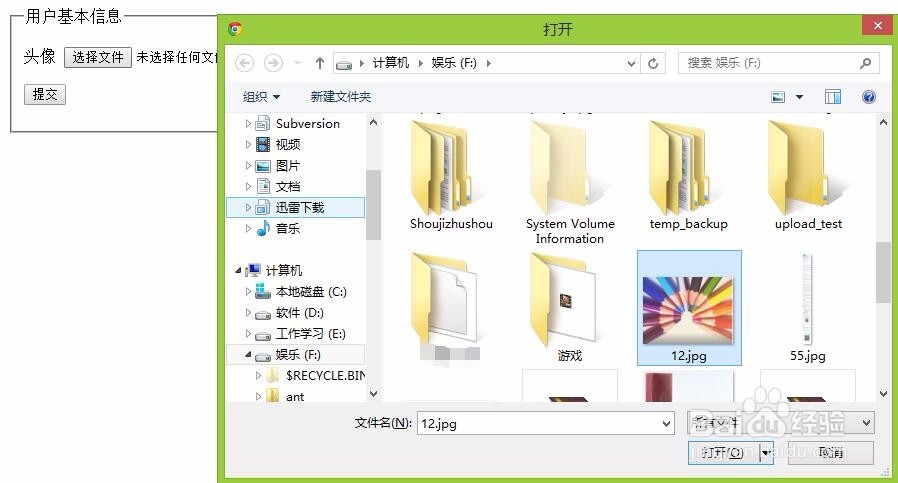The height and width of the screenshot is (483, 898).
Task: Open the view options dropdown arrow
Action: [x=799, y=97]
